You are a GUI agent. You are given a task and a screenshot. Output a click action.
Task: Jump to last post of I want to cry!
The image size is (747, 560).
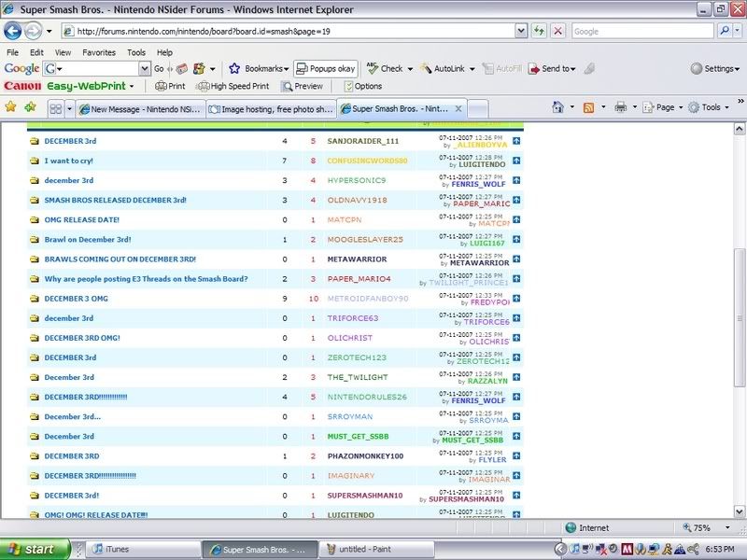tap(516, 161)
